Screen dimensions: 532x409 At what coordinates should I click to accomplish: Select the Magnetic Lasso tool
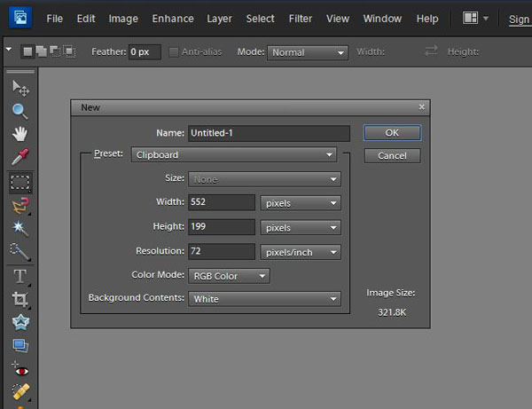(x=20, y=206)
